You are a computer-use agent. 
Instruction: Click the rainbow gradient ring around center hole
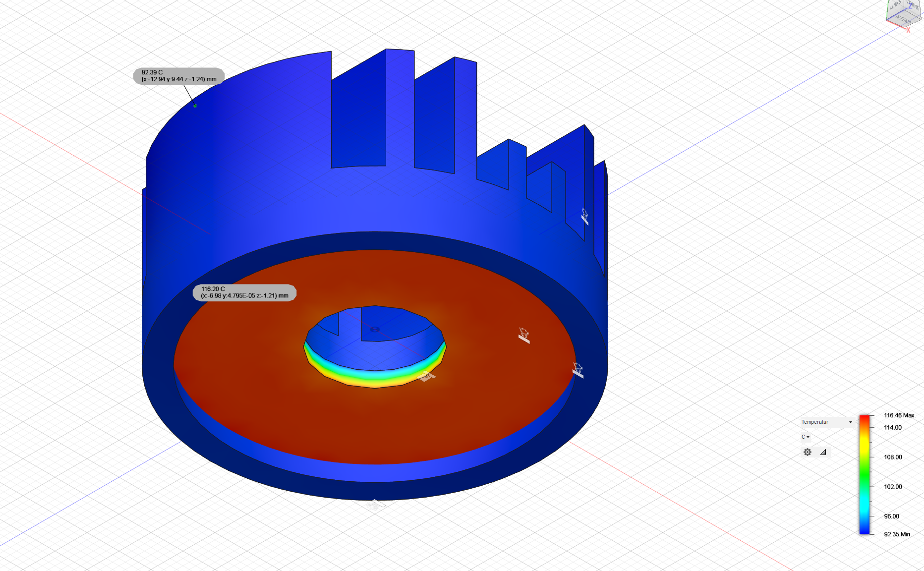(375, 379)
